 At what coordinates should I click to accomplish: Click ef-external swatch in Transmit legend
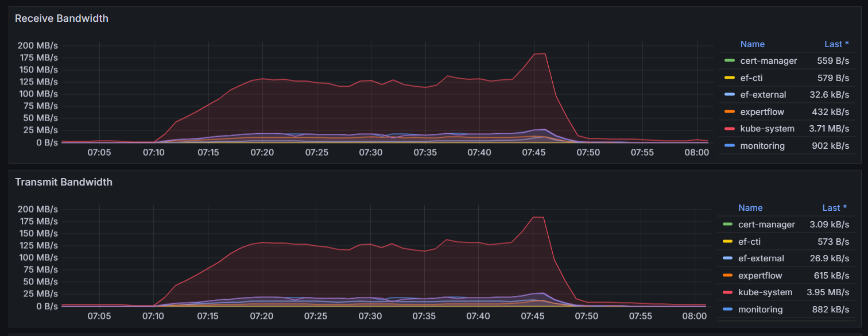[x=727, y=258]
